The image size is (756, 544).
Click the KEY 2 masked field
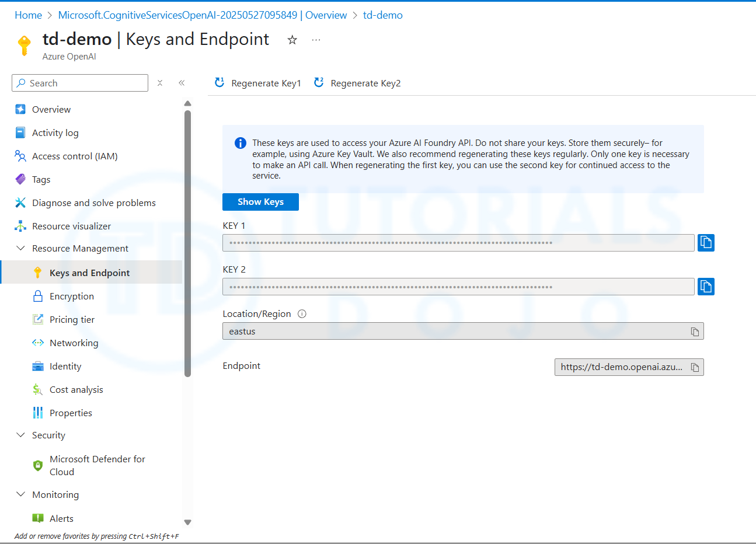point(458,287)
